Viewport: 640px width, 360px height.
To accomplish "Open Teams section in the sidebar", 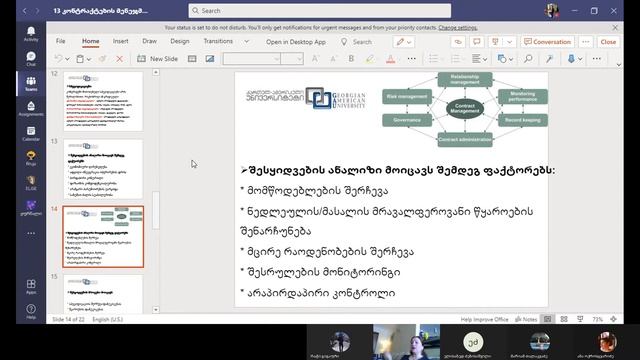I will (x=31, y=84).
